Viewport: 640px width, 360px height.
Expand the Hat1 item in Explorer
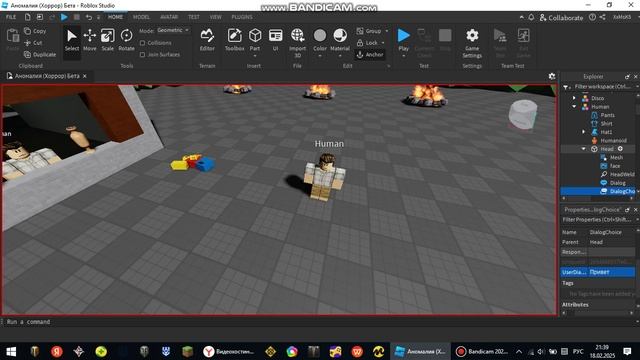583,132
